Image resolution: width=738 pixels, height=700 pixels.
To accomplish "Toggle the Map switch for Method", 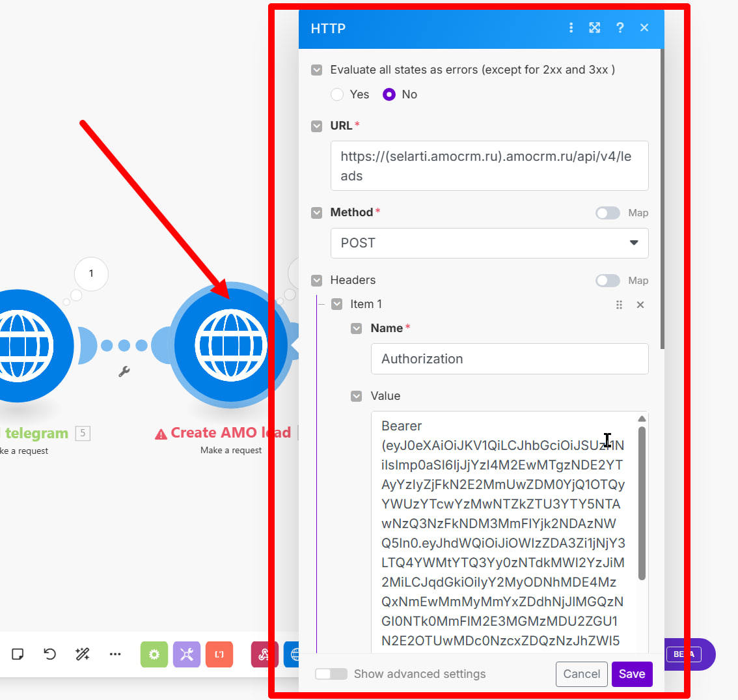I will pos(608,213).
